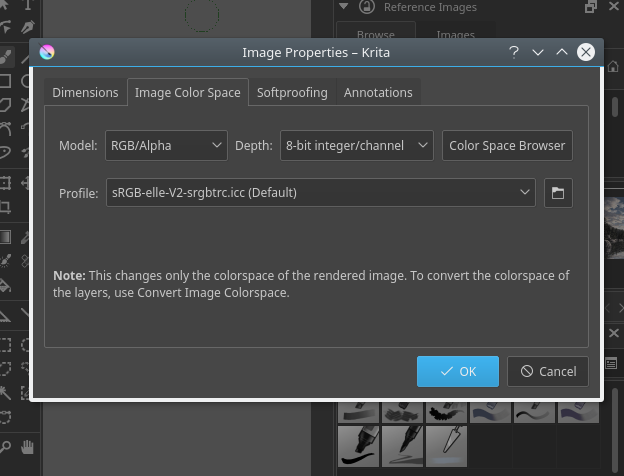The width and height of the screenshot is (624, 476).
Task: Switch to the Dimensions tab
Action: 86,92
